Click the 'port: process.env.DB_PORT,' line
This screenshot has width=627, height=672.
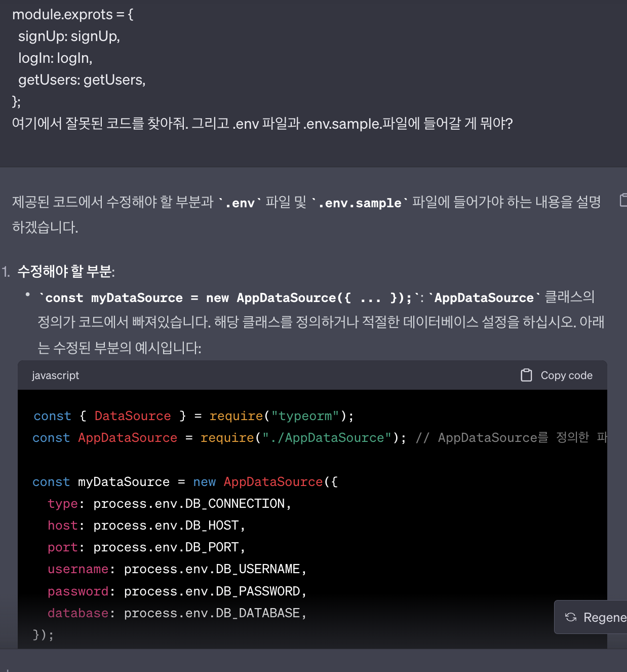point(146,547)
